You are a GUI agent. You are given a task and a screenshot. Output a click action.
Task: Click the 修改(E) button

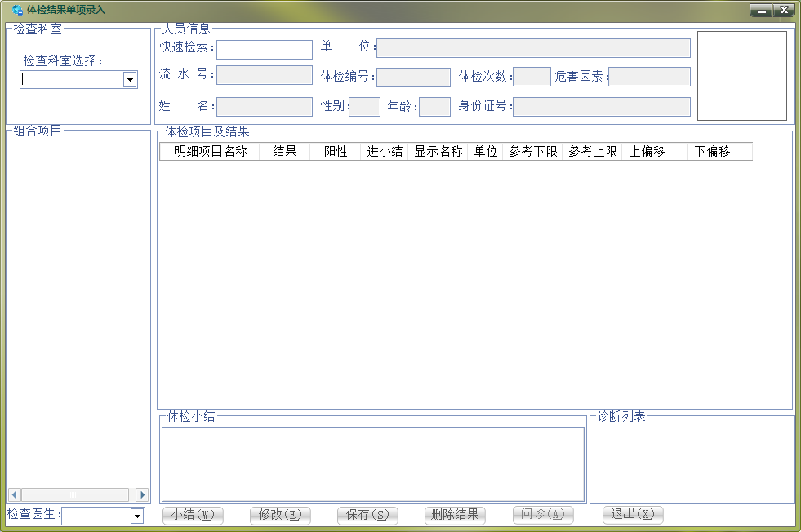(280, 515)
